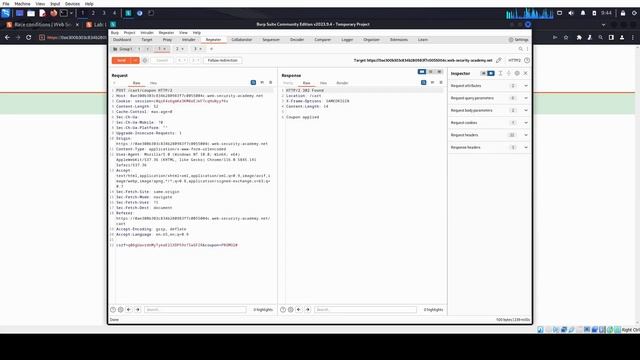This screenshot has height=360, width=640.
Task: Switch to the Target tab
Action: pos(147,40)
